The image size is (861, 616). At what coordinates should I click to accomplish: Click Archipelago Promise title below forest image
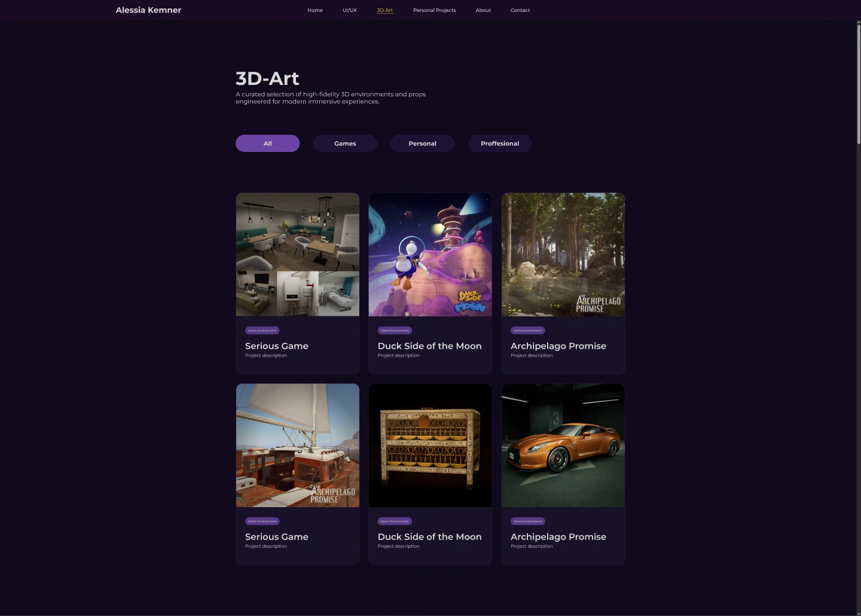pos(558,346)
